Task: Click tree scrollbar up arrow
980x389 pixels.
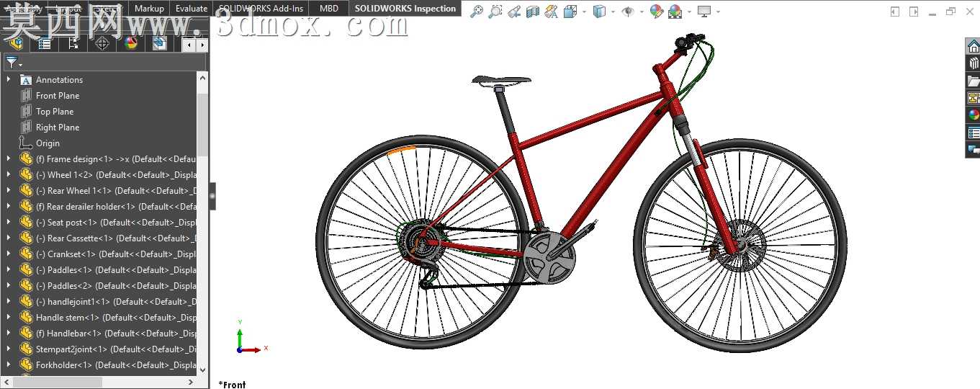Action: point(202,78)
